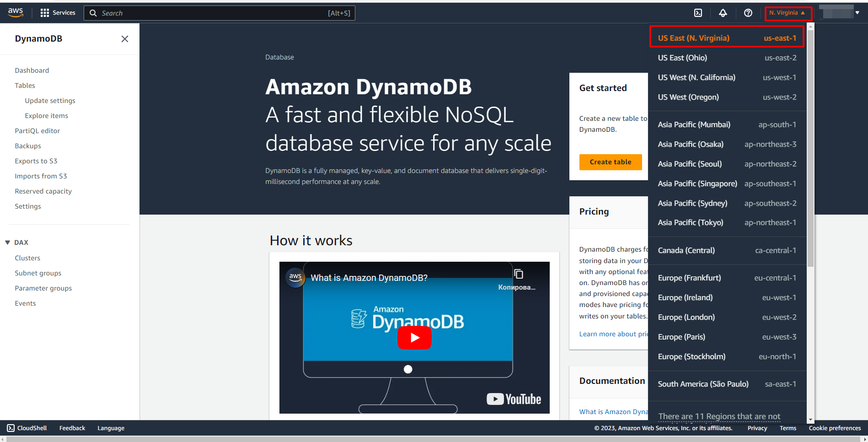Select US East (Ohio) region
Image resolution: width=868 pixels, height=442 pixels.
tap(727, 58)
